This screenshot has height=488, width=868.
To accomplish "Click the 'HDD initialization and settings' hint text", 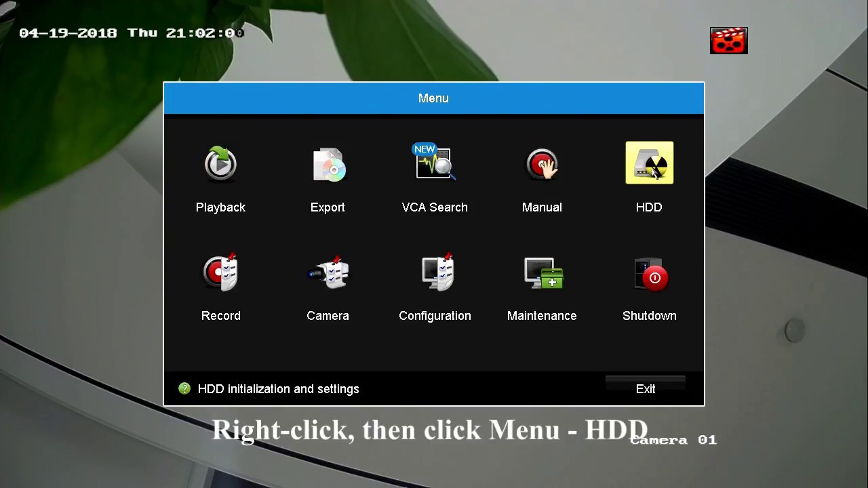I will pos(279,389).
